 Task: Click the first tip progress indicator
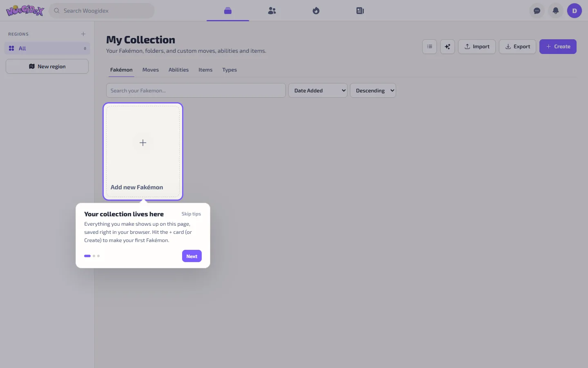(87, 256)
